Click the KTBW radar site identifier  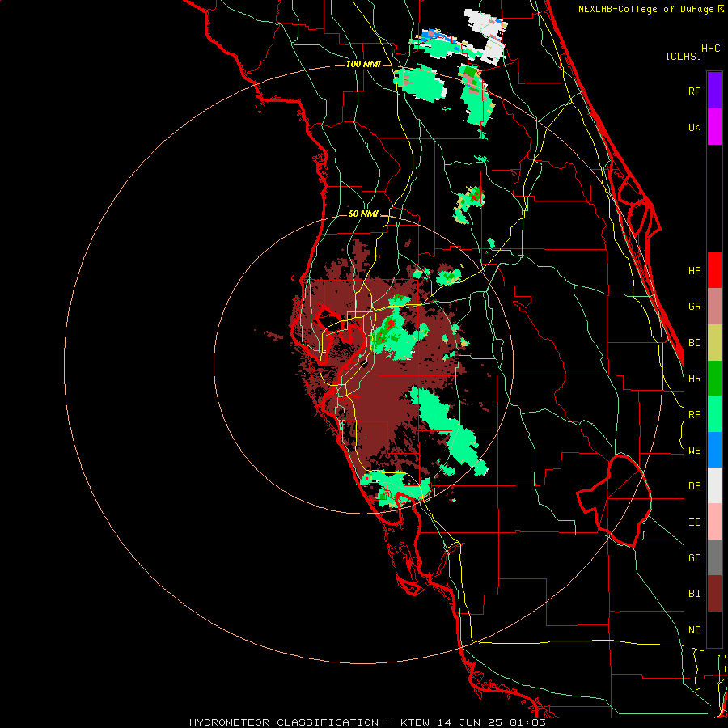(x=415, y=722)
